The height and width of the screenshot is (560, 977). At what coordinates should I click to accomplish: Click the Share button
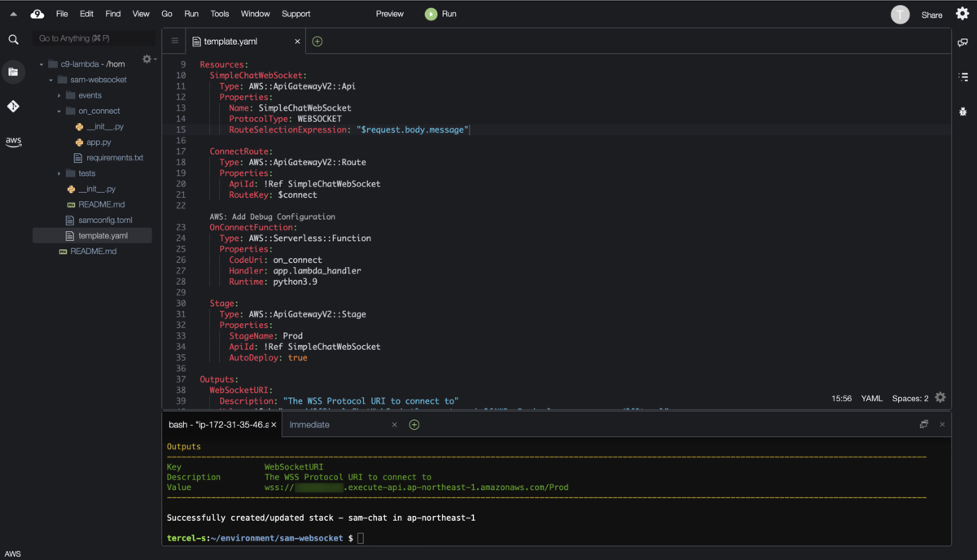pyautogui.click(x=931, y=15)
